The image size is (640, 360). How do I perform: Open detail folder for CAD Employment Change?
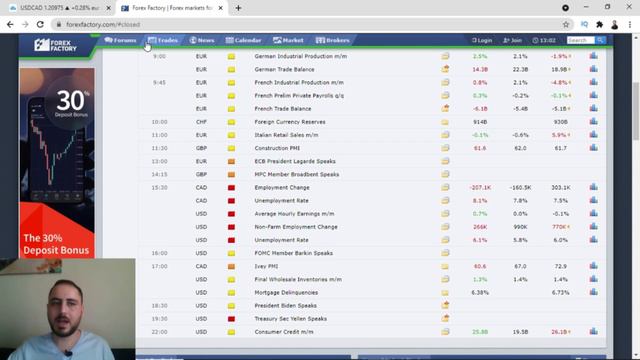click(x=445, y=187)
